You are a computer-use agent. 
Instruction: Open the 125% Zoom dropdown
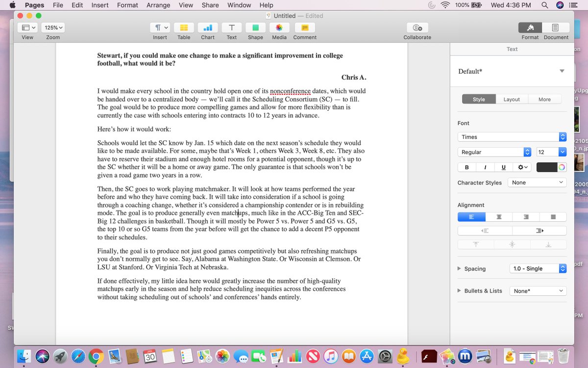click(x=53, y=28)
